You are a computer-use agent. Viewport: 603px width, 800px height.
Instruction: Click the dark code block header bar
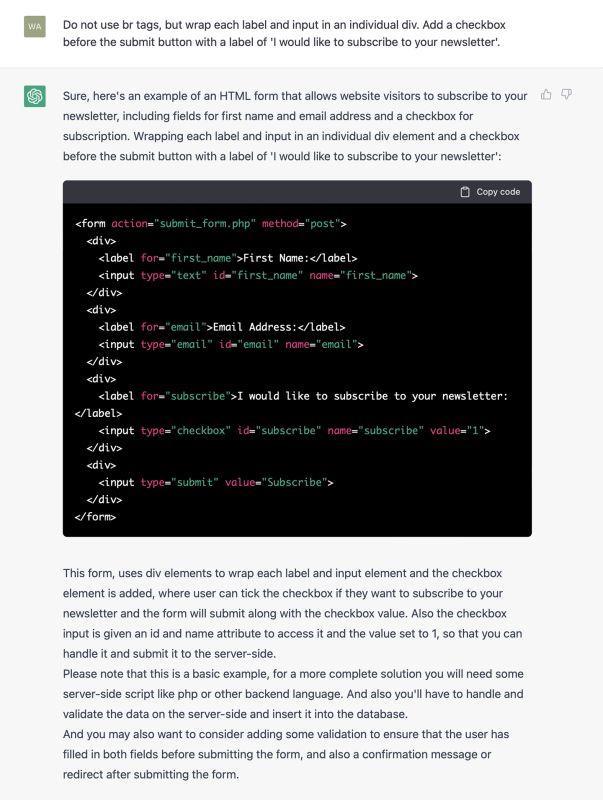coord(250,190)
